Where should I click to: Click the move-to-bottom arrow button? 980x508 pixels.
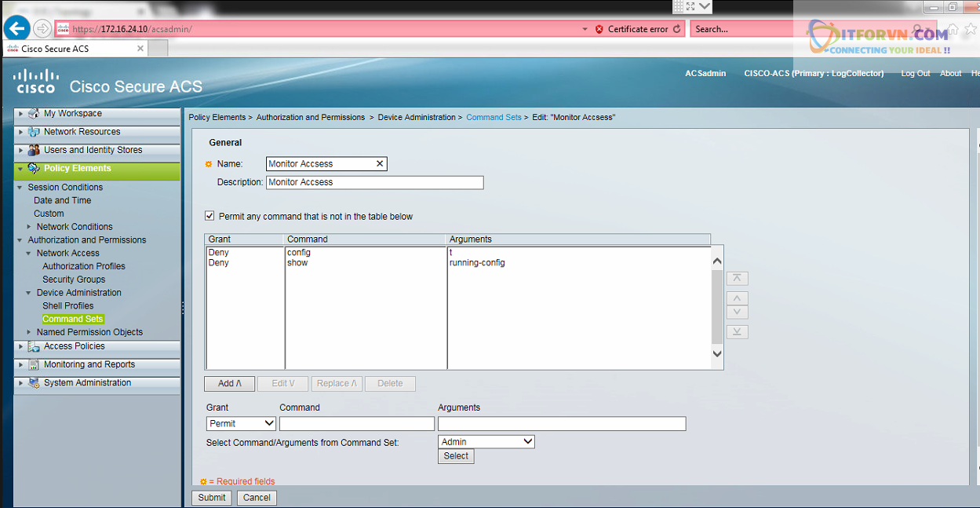click(737, 332)
